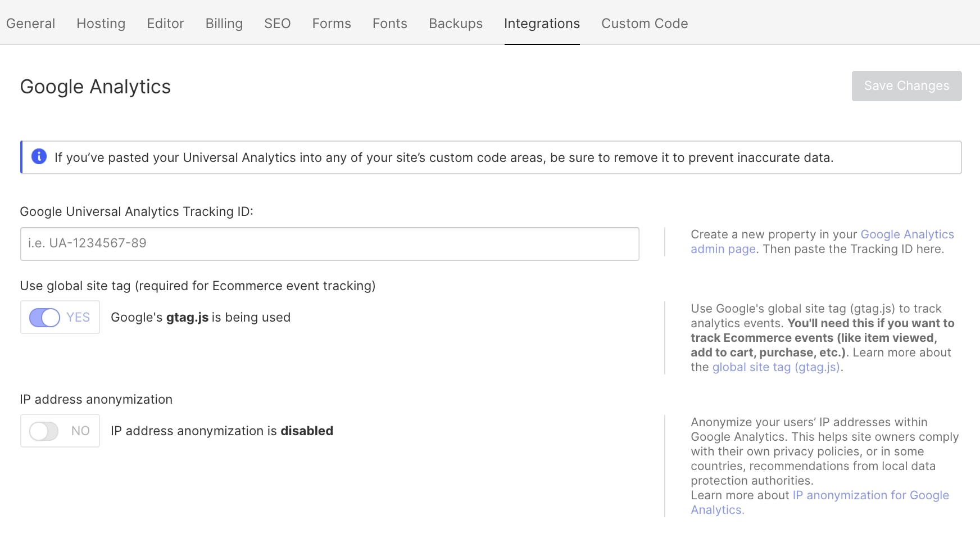Click the Save Changes button
Viewport: 980px width, 560px height.
click(x=906, y=85)
